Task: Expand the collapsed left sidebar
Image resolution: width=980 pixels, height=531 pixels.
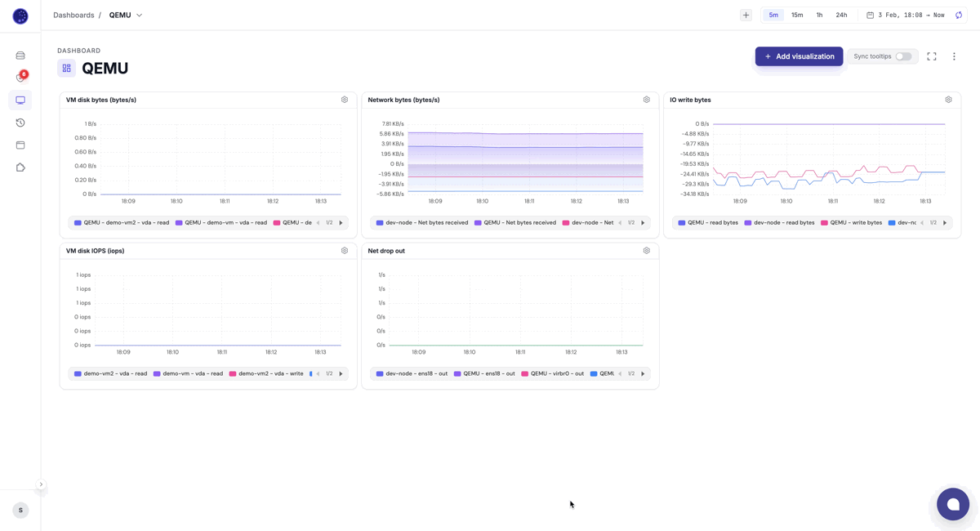Action: (41, 484)
